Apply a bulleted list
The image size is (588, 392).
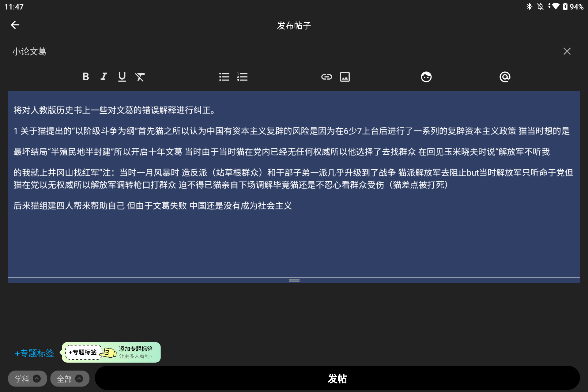tap(224, 77)
